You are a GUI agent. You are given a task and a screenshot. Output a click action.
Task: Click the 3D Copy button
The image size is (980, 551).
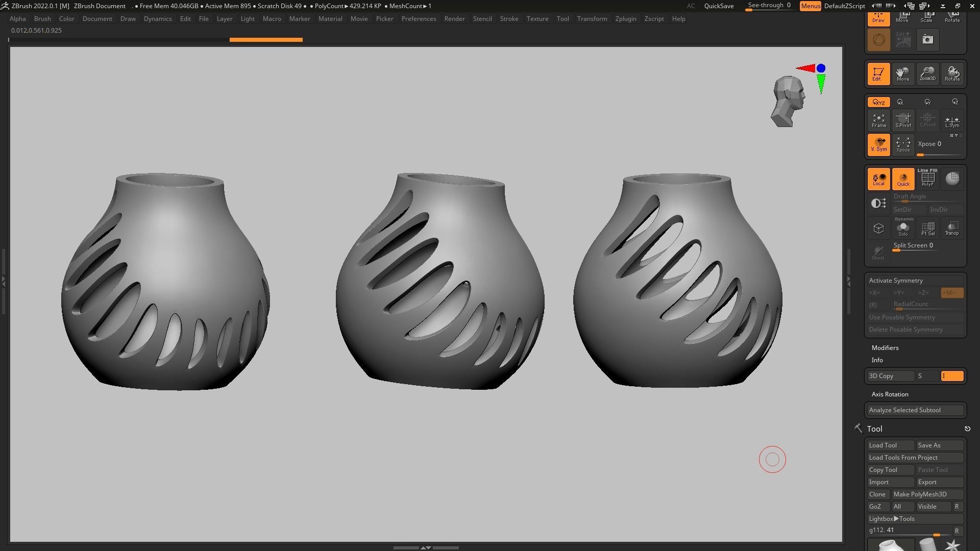point(890,376)
